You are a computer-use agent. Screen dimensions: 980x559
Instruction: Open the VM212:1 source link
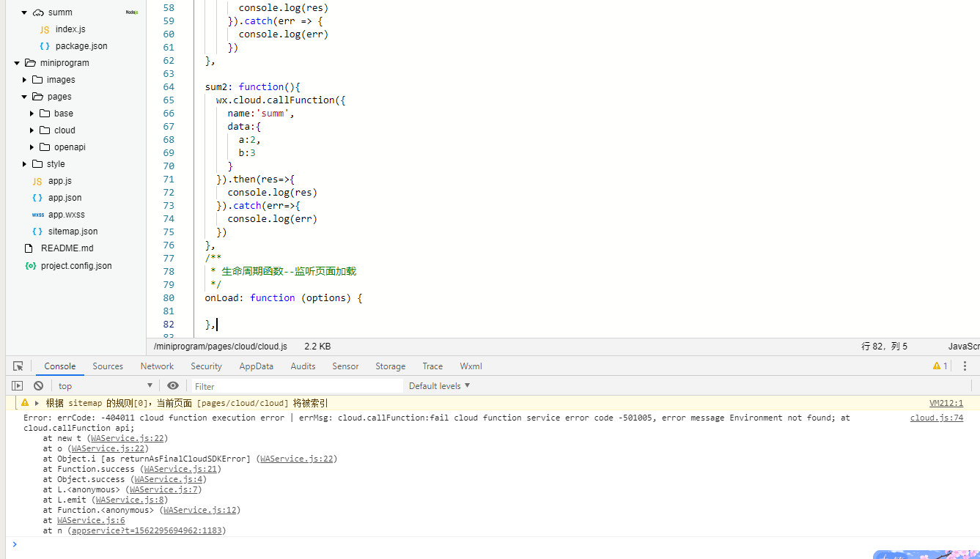click(946, 403)
